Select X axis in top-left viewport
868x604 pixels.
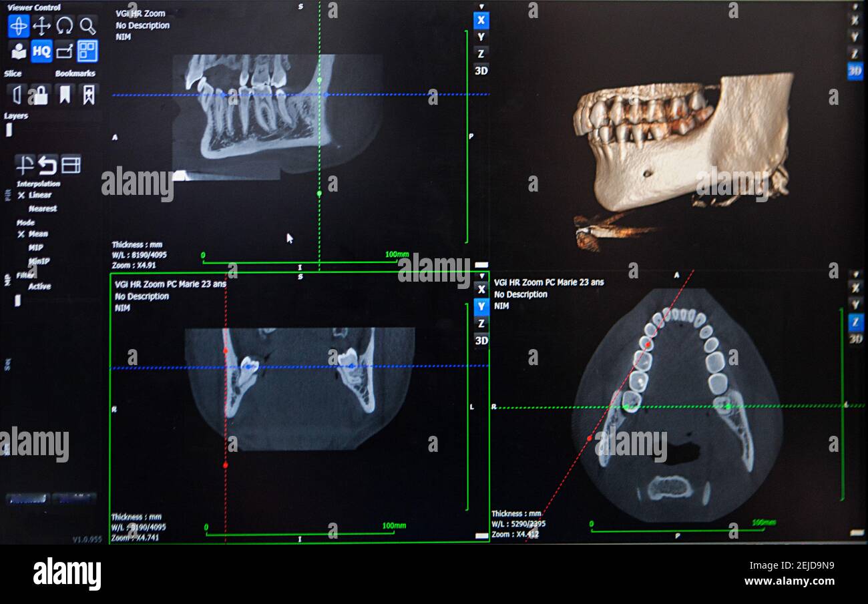pyautogui.click(x=481, y=20)
